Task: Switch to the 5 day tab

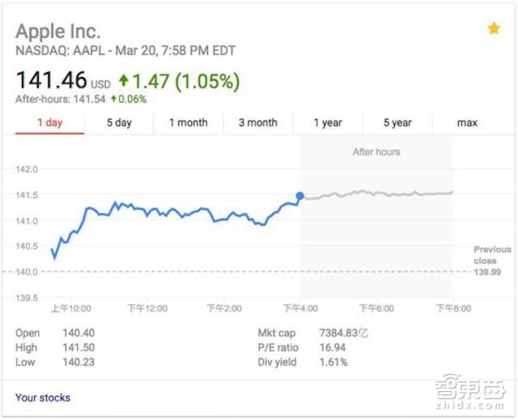Action: [x=119, y=123]
